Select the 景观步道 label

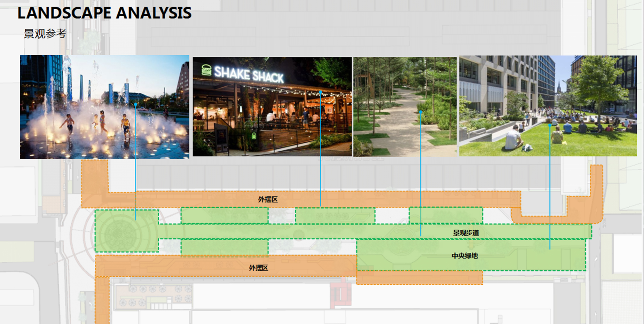pyautogui.click(x=466, y=233)
